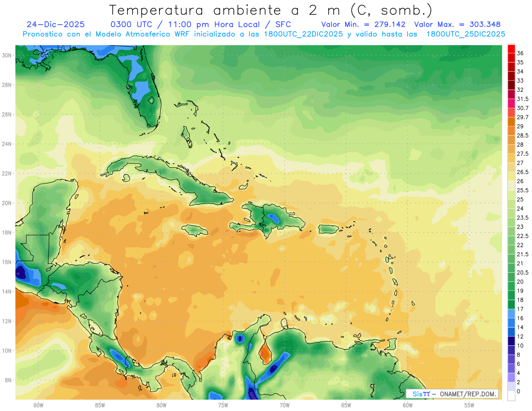Select legend value 20.5
The image size is (532, 411).
click(523, 273)
